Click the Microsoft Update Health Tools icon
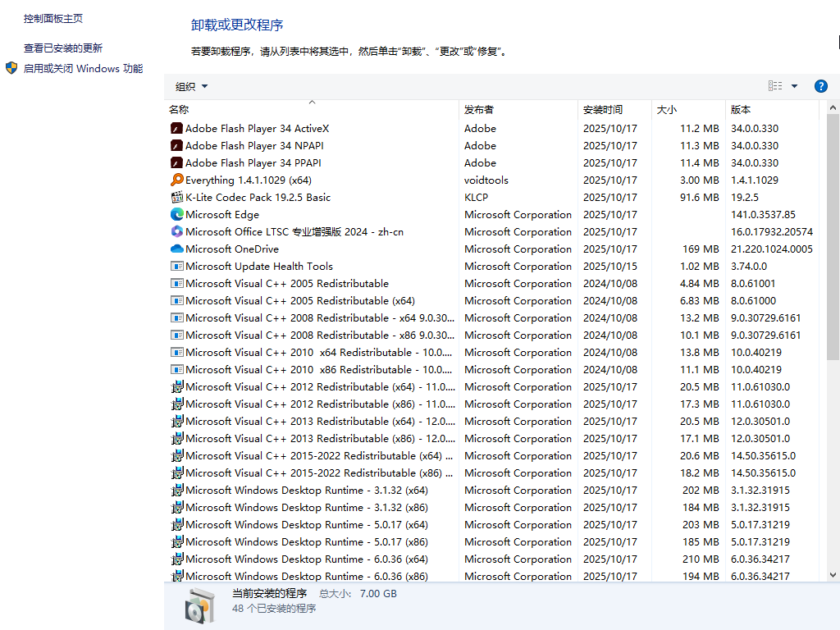Image resolution: width=840 pixels, height=630 pixels. (176, 267)
